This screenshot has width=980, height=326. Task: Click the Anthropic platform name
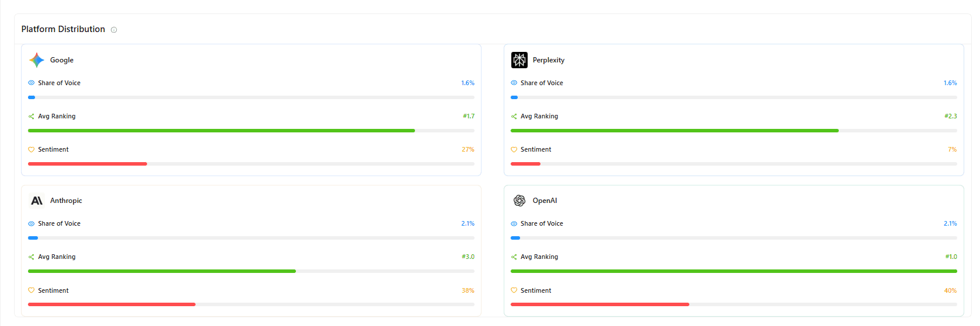(x=66, y=201)
